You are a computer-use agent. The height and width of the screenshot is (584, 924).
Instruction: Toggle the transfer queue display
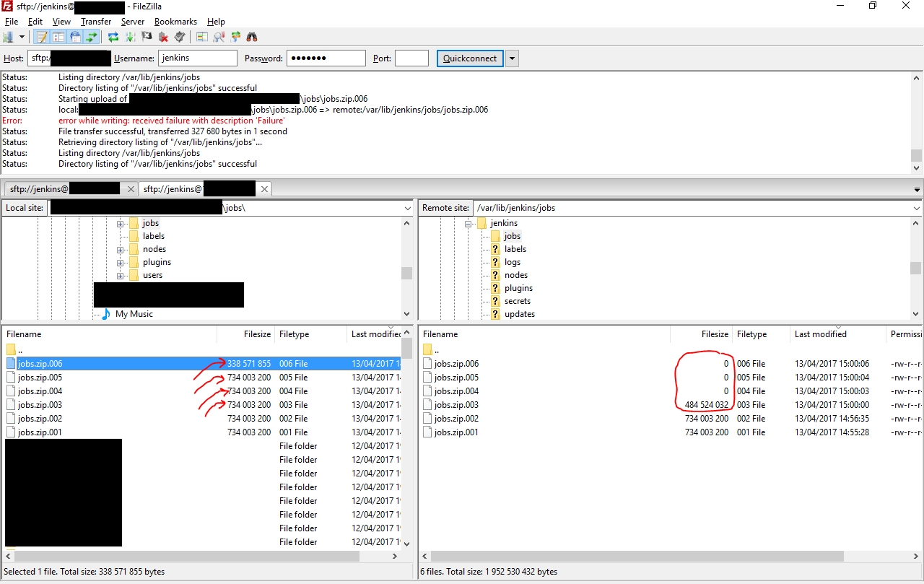point(92,37)
